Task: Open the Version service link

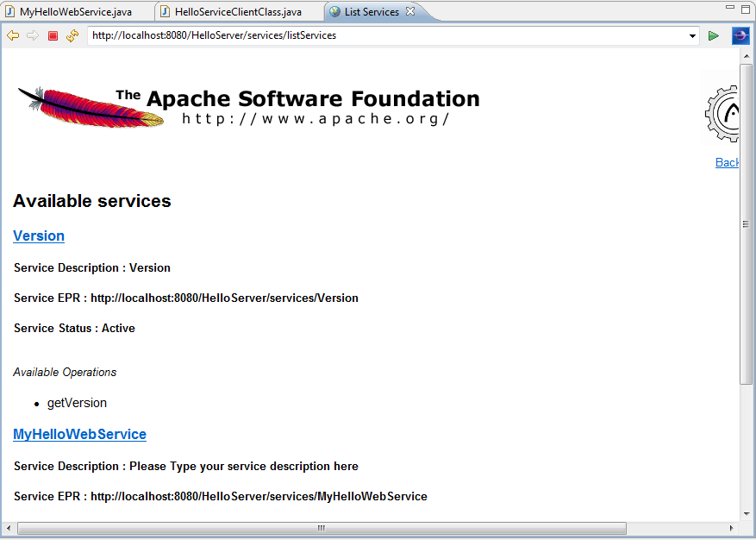Action: tap(39, 235)
